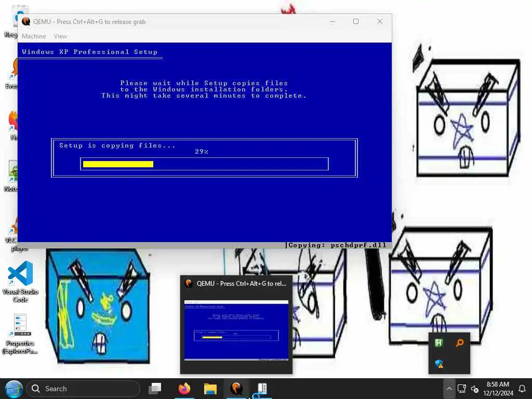Open Task View on the taskbar

(155, 389)
